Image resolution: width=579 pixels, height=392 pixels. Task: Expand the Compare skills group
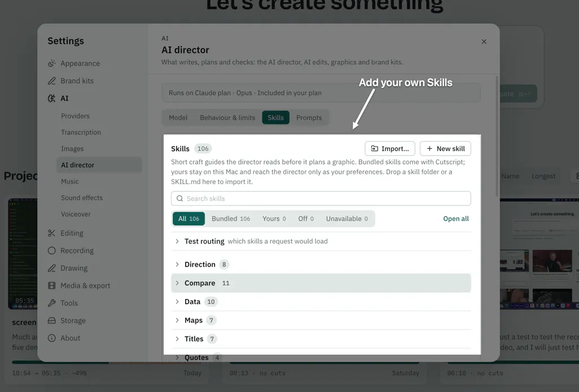[x=321, y=283]
